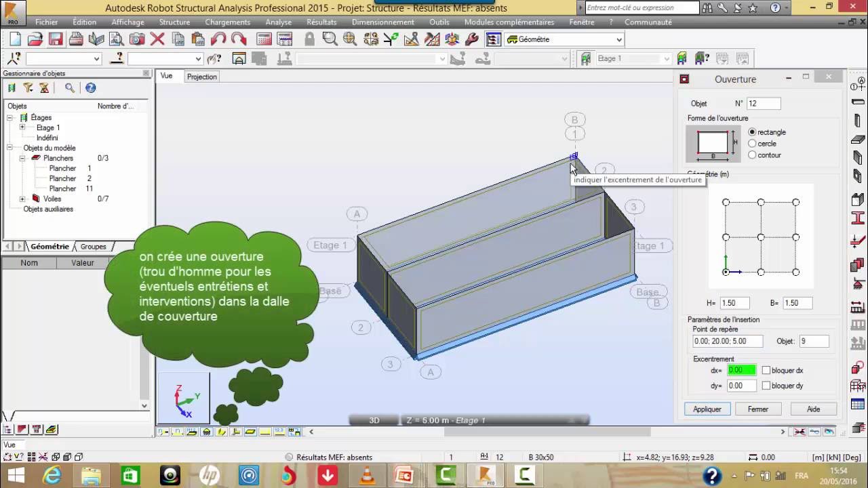Select the bottom-right insertion point circle
This screenshot has height=488, width=868.
pyautogui.click(x=796, y=272)
